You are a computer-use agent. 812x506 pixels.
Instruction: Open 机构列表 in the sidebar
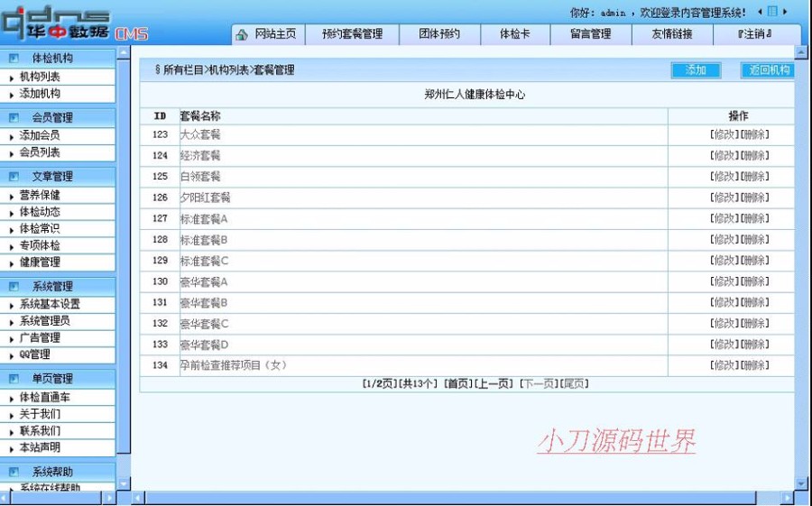(40, 77)
